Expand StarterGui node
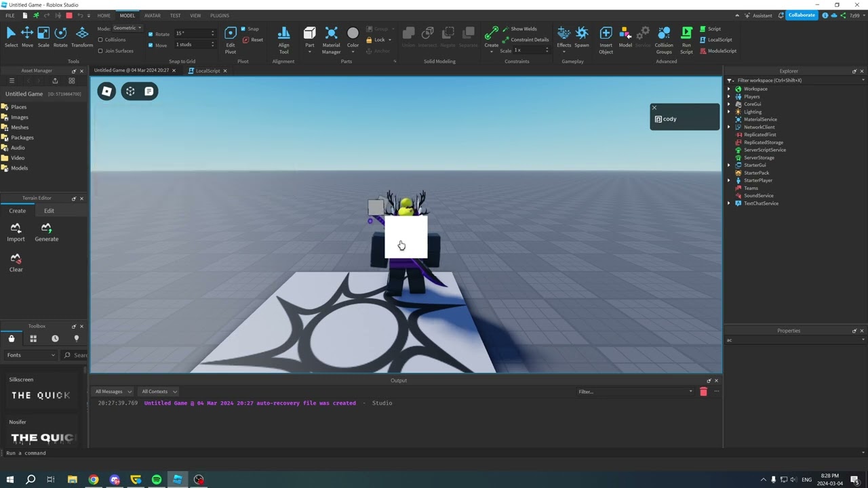The width and height of the screenshot is (868, 488). click(729, 165)
